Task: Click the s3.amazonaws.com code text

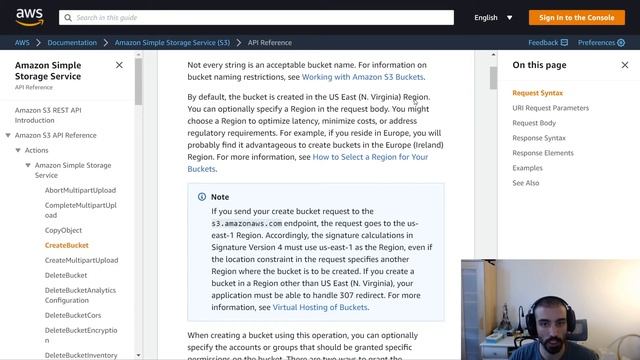Action: point(247,224)
